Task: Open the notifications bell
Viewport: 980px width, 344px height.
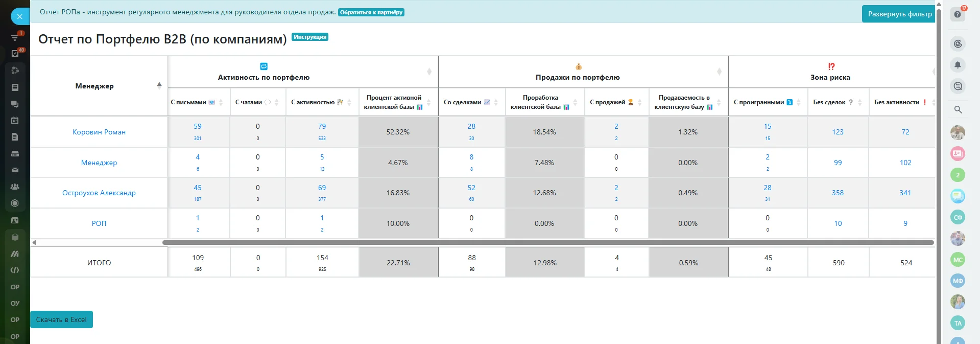Action: [958, 65]
